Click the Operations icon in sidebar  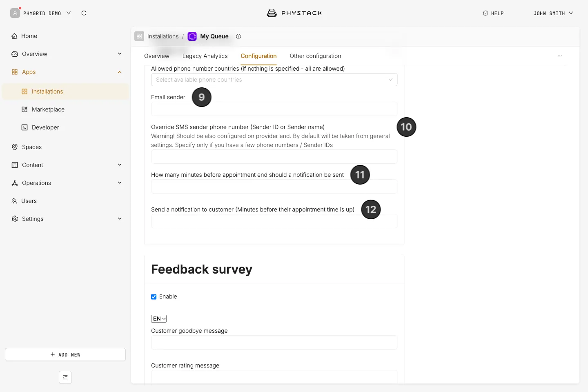tap(15, 183)
